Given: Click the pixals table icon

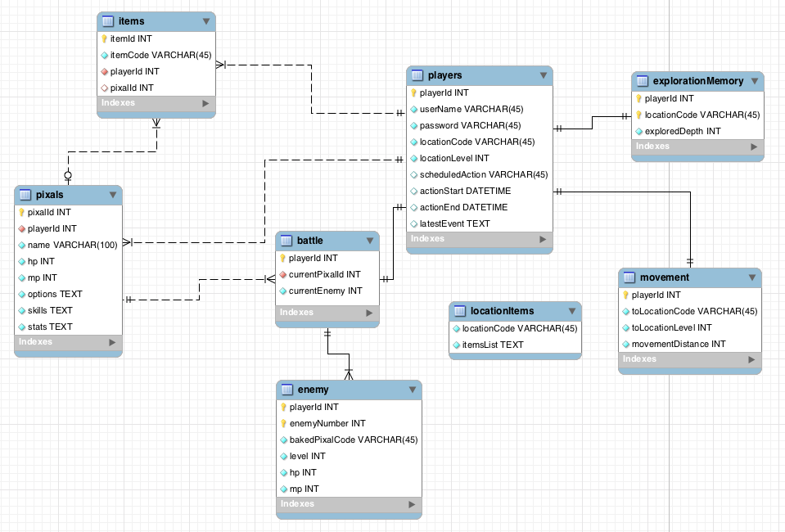Looking at the screenshot, I should coord(25,195).
